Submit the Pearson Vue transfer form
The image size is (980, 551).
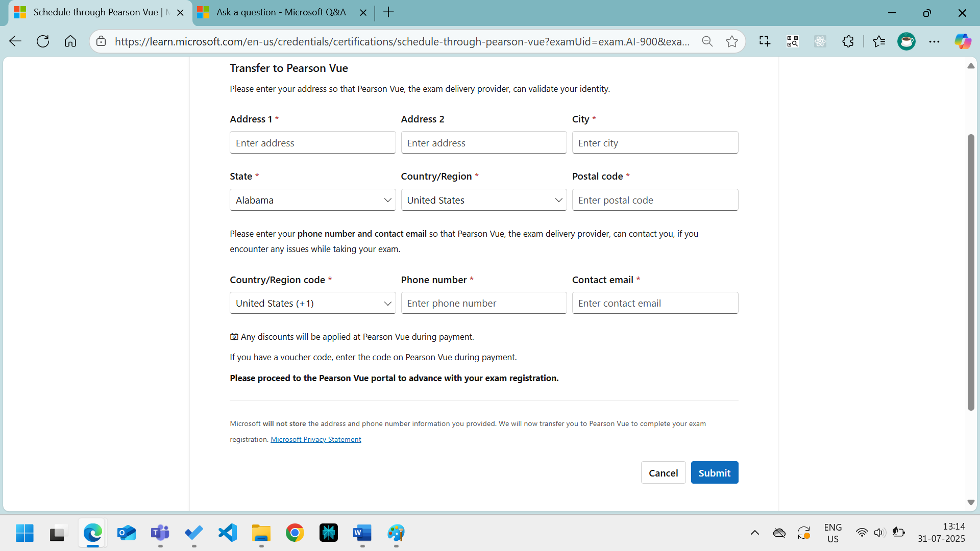point(715,473)
